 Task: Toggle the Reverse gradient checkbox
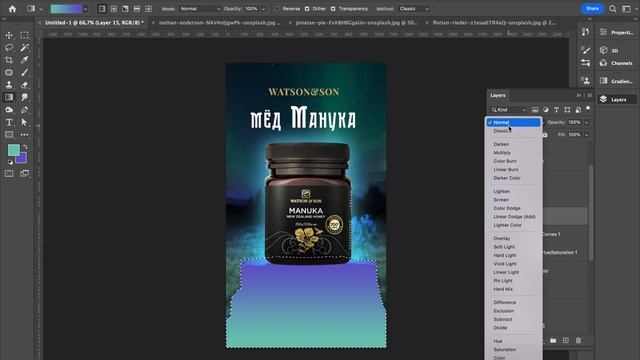(x=278, y=9)
